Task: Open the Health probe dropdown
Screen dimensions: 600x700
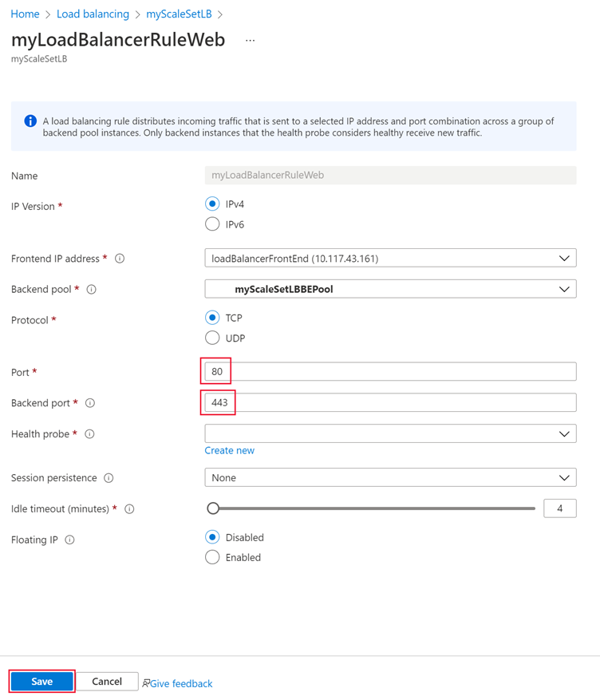Action: pyautogui.click(x=390, y=434)
